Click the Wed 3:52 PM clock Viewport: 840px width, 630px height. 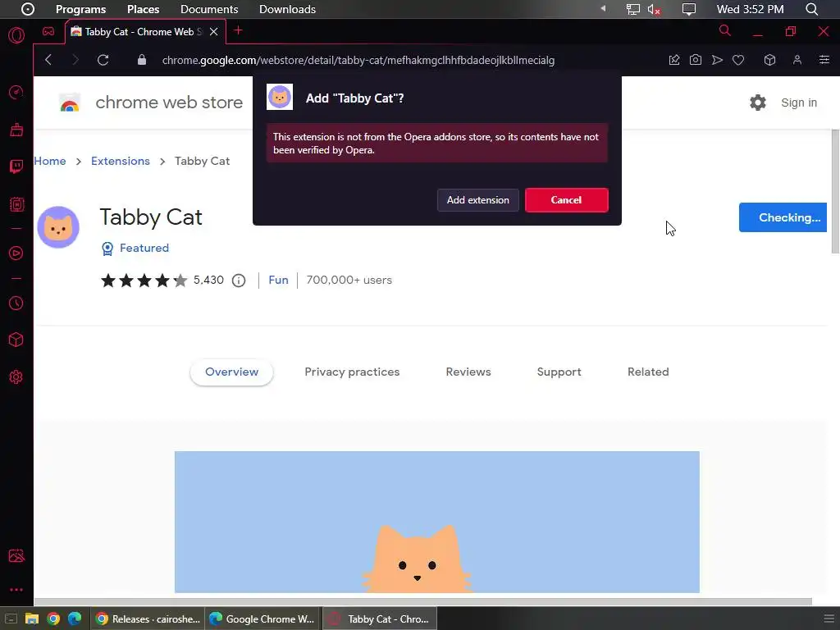point(750,9)
